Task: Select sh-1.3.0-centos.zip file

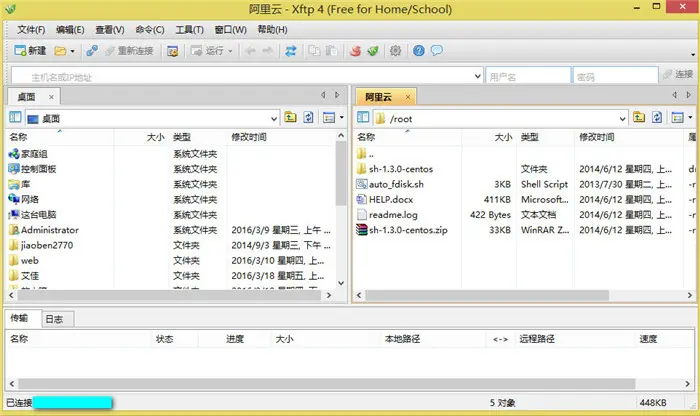Action: (x=402, y=230)
